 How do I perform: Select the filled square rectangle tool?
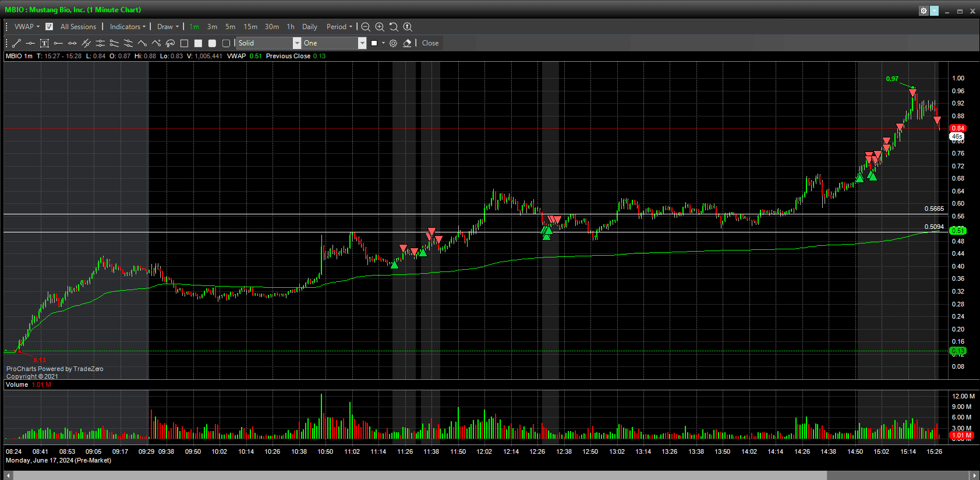click(x=198, y=43)
